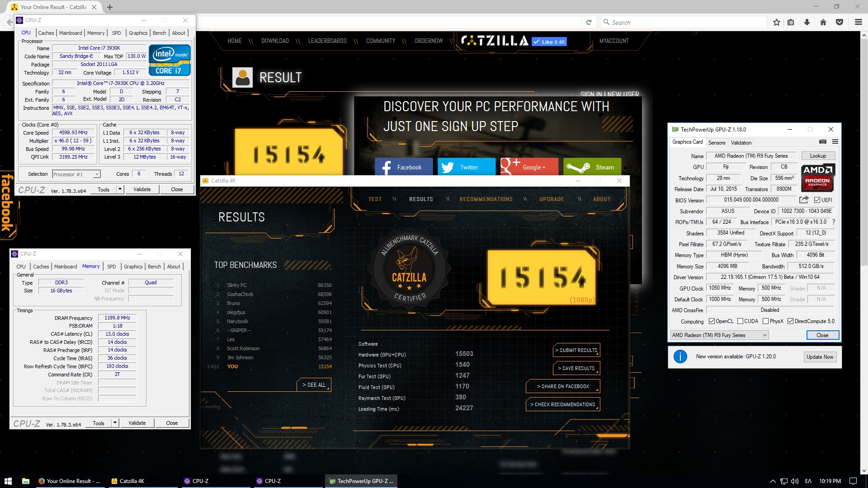Click the GPU-Z screenshot camera icon
Screen dimensions: 868x488
tap(822, 142)
